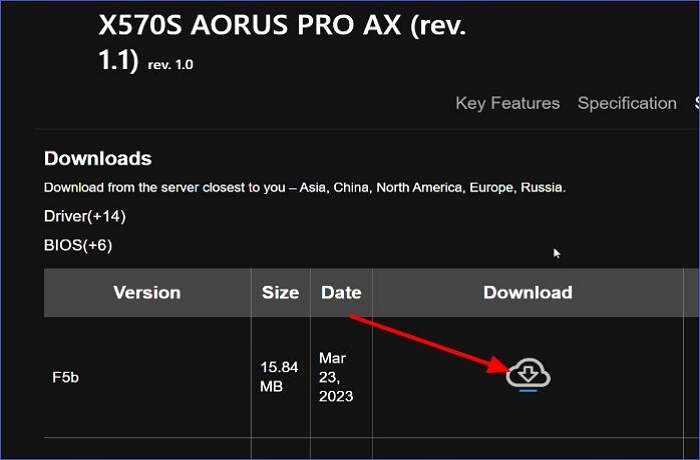Click the 15.84 MB size cell
This screenshot has width=700, height=460.
[x=272, y=376]
